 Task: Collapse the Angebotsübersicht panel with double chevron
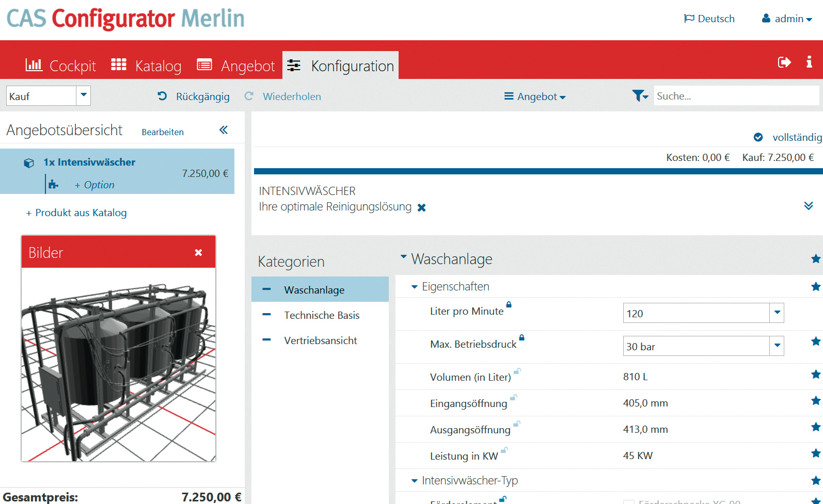pyautogui.click(x=224, y=130)
